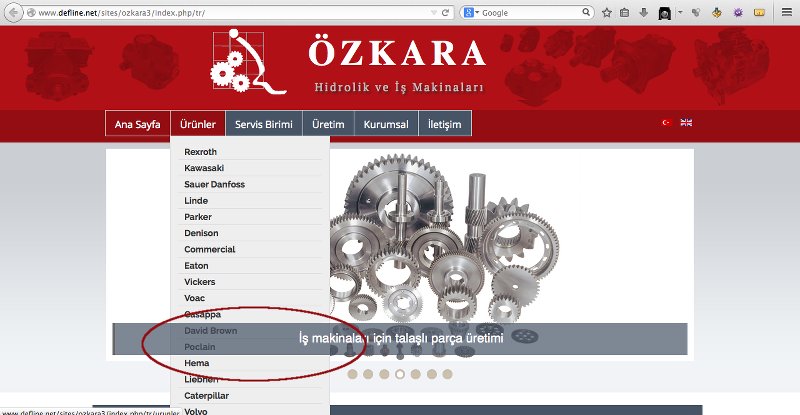The width and height of the screenshot is (800, 415).
Task: Go to Ana Sayfa tab
Action: [138, 124]
